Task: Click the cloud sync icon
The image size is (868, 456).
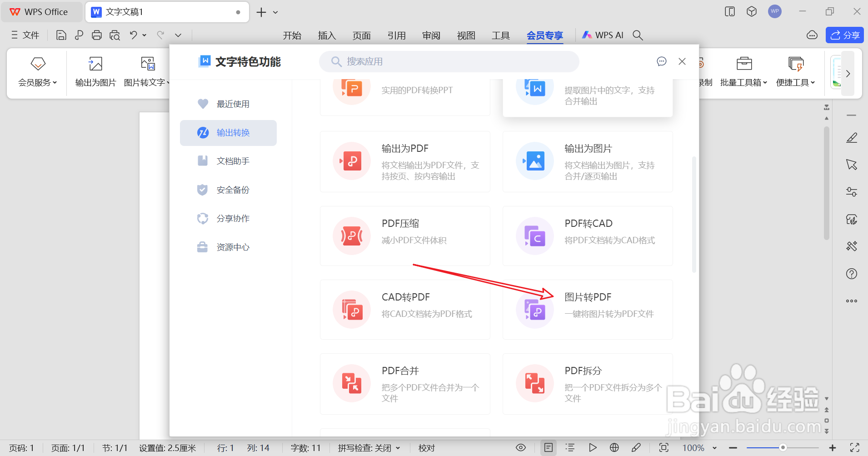Action: click(812, 35)
